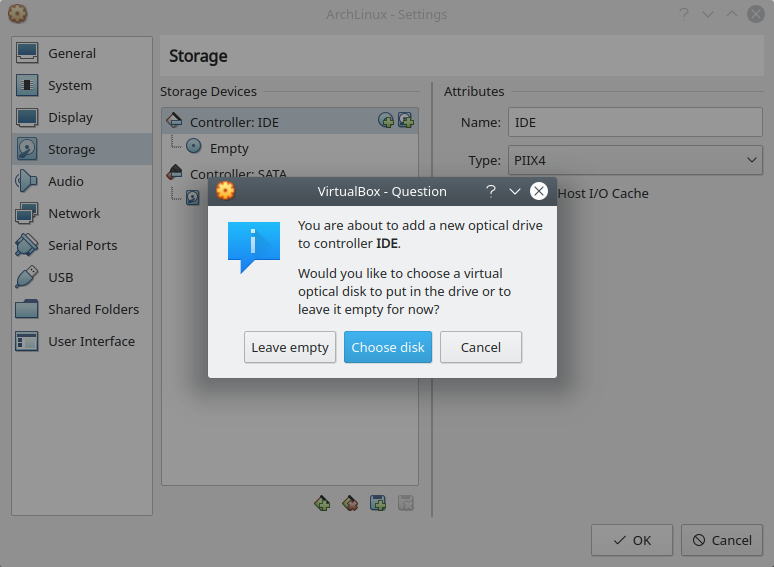Select Controller: IDE tree row
774x567 pixels.
pyautogui.click(x=290, y=121)
